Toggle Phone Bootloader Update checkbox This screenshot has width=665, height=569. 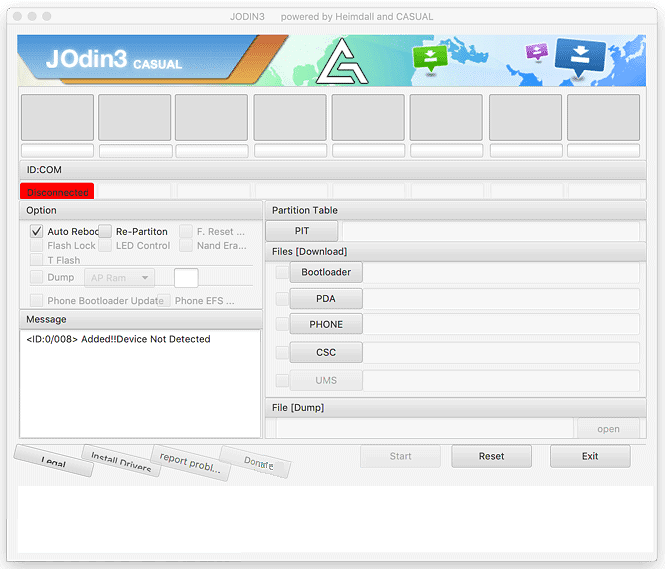coord(36,301)
